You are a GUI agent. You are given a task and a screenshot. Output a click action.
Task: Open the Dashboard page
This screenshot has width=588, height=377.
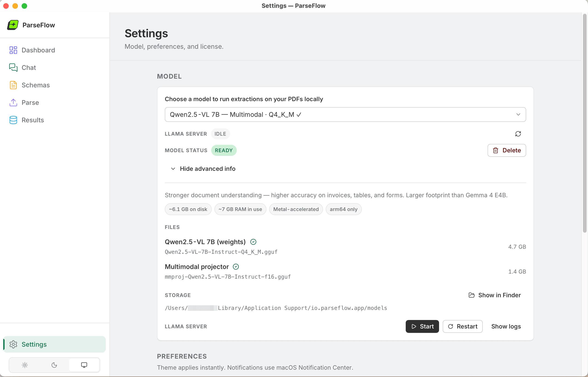(54, 50)
